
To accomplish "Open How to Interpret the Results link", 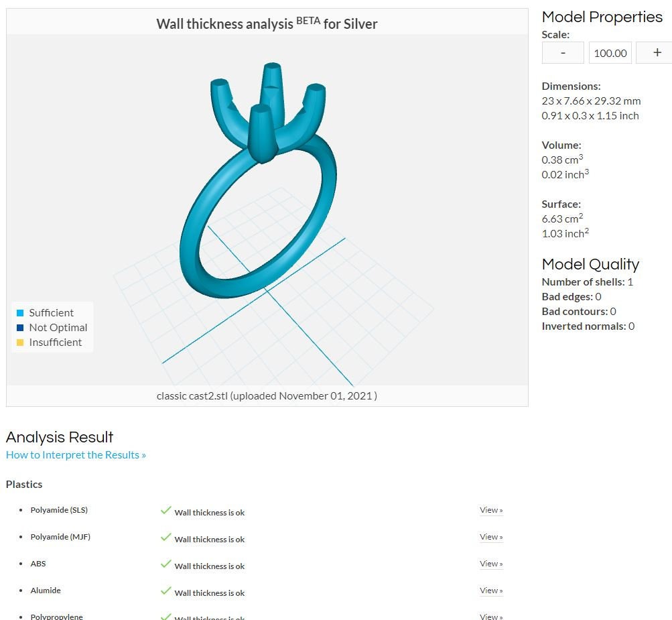I will 76,455.
